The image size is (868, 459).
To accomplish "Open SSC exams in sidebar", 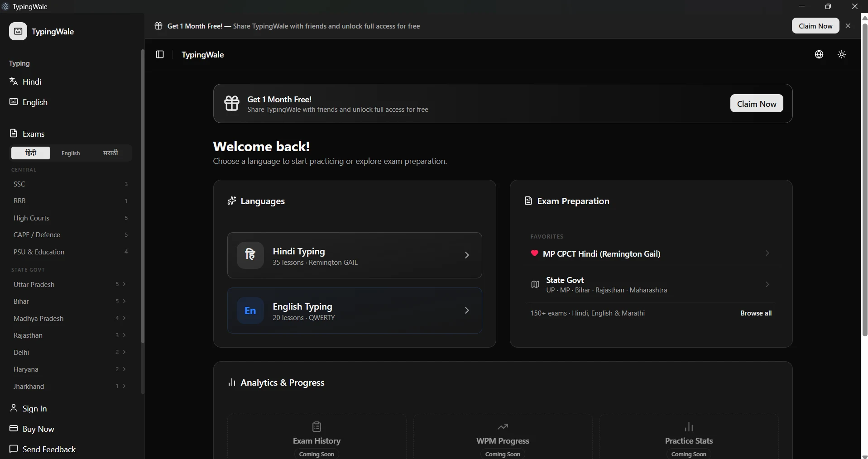I will click(19, 184).
